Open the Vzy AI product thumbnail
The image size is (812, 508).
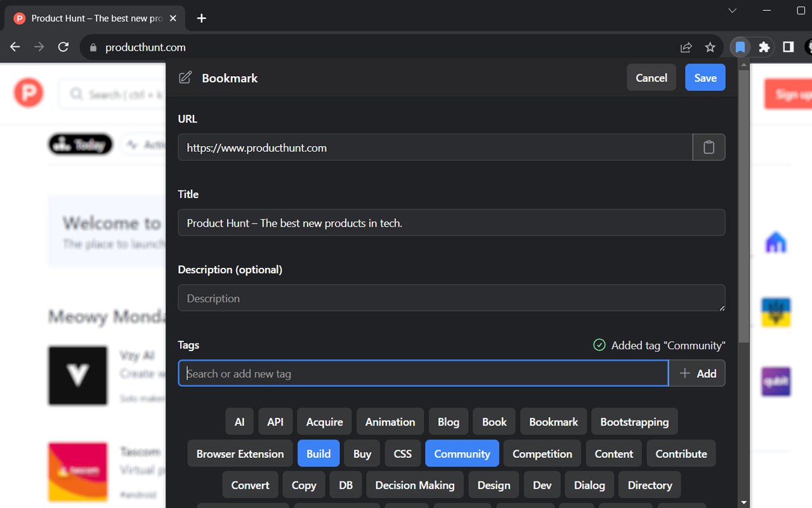click(x=78, y=376)
